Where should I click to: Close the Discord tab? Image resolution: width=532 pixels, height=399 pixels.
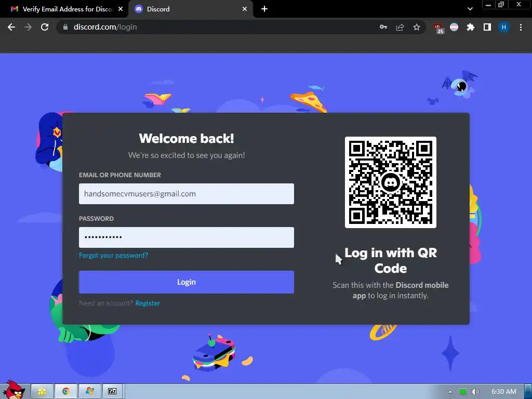[245, 9]
